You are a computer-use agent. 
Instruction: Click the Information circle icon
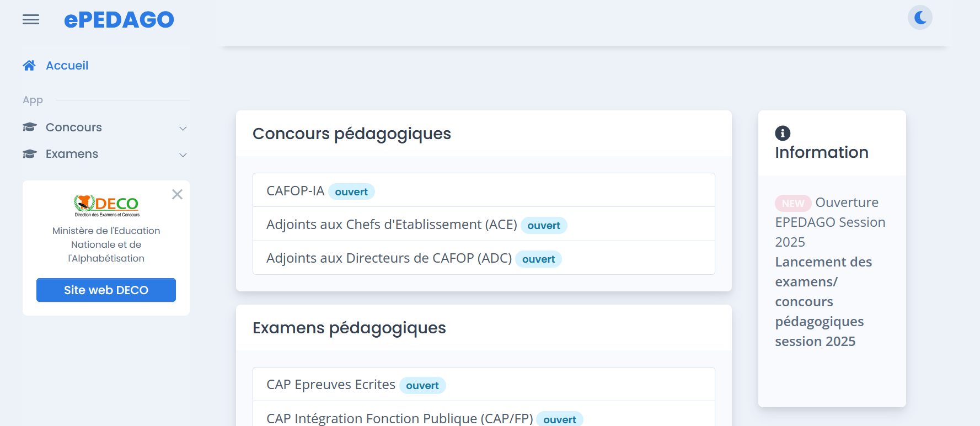783,133
